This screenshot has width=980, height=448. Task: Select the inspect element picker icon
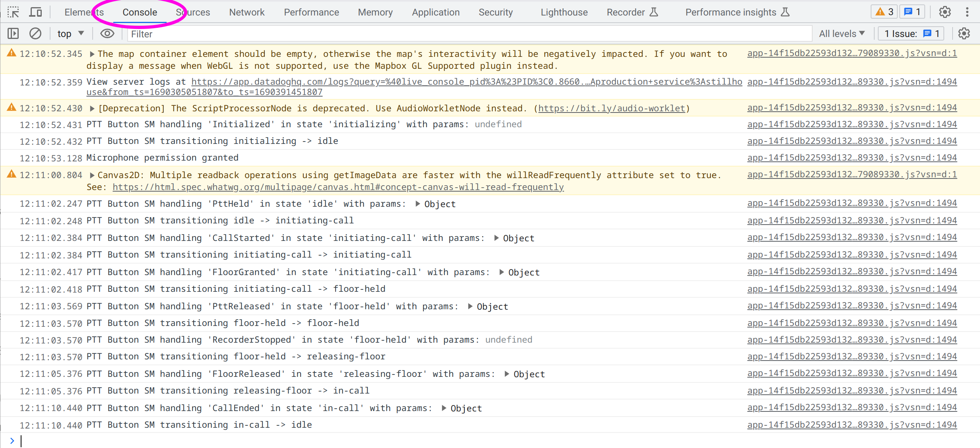(x=13, y=12)
